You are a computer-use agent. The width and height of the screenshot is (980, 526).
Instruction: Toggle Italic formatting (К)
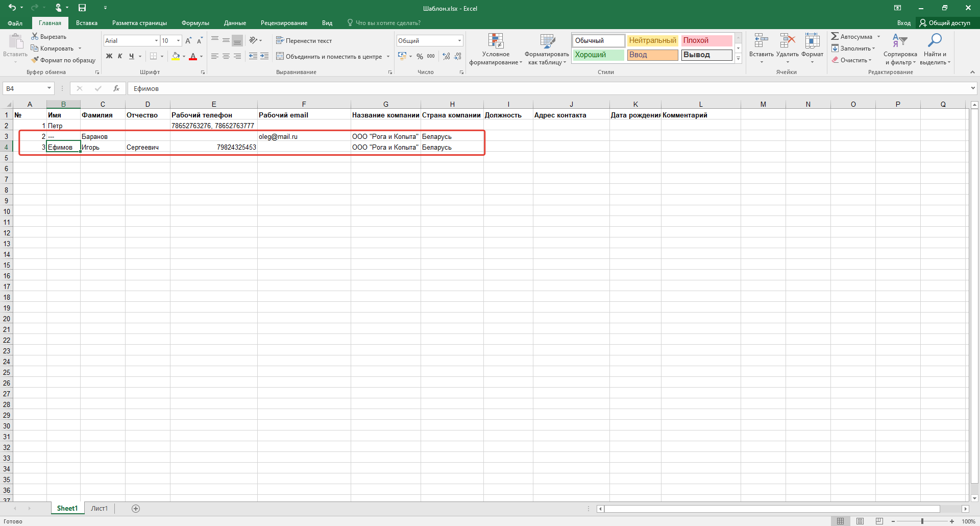(x=120, y=56)
